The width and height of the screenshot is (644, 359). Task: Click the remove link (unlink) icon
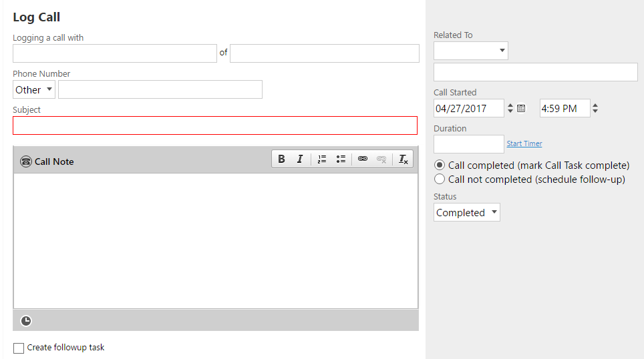(x=381, y=159)
